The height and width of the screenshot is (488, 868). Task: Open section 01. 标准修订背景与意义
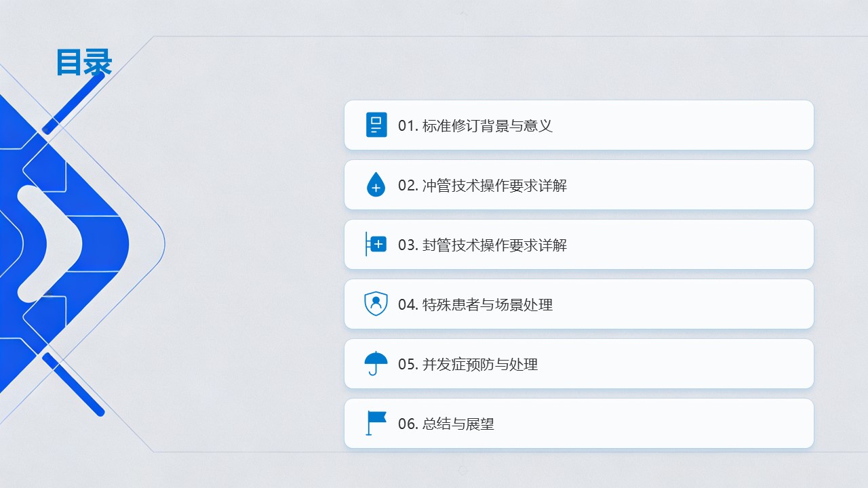point(475,126)
